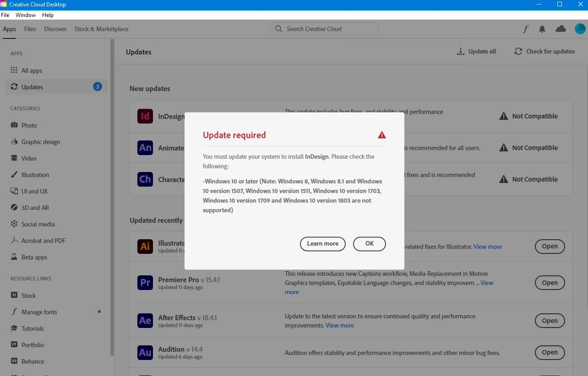The width and height of the screenshot is (588, 376).
Task: Open the Window menu
Action: (x=26, y=15)
